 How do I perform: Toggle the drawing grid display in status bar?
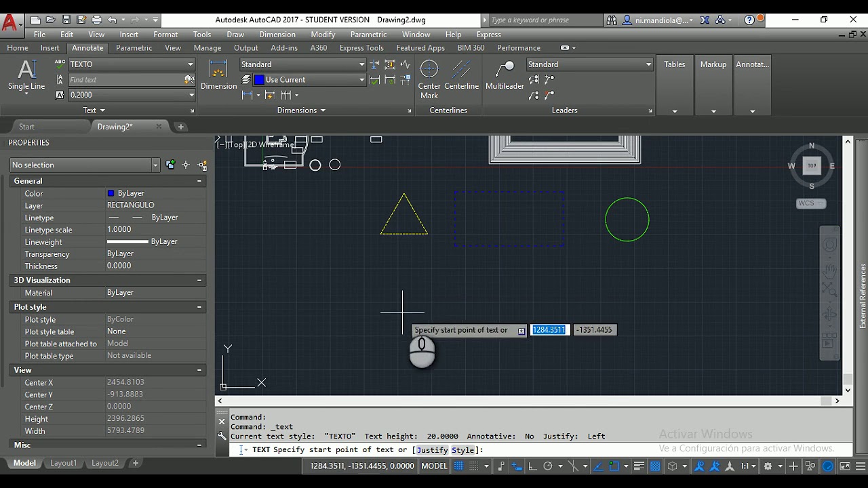[459, 466]
